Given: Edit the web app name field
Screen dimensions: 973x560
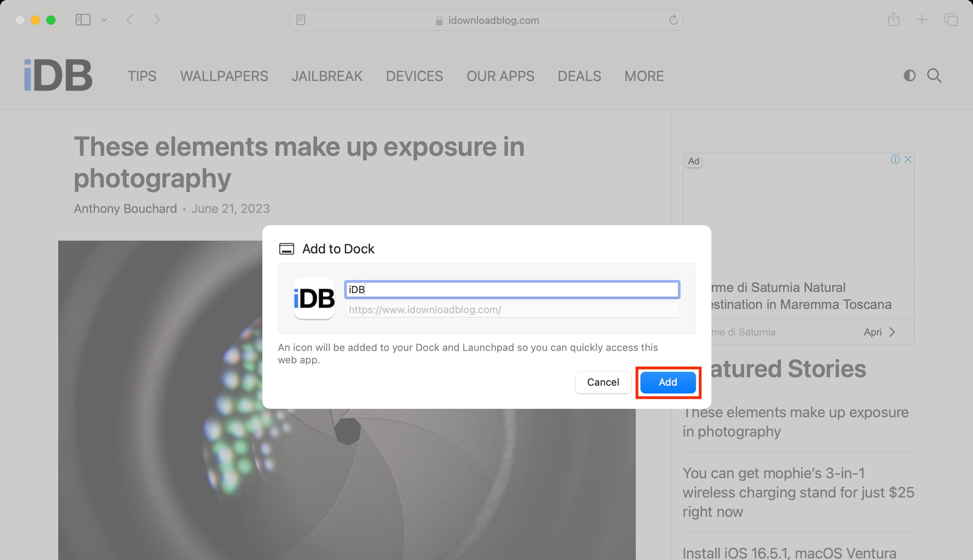Looking at the screenshot, I should point(512,290).
